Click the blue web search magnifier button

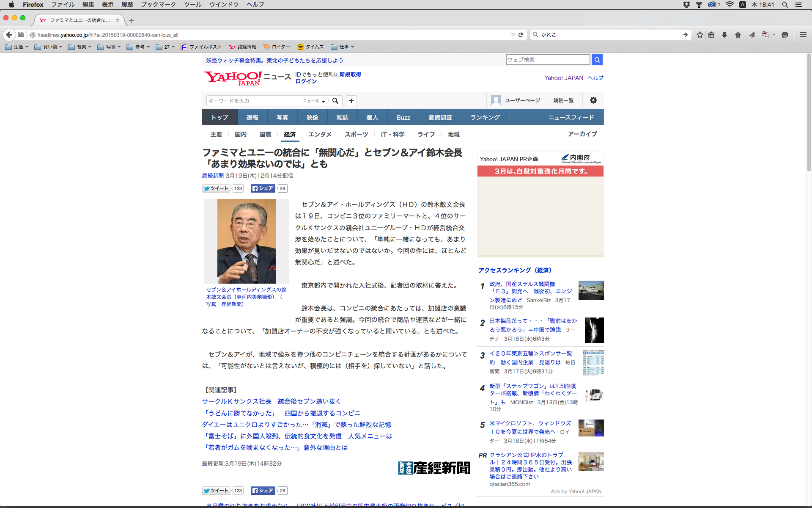pyautogui.click(x=597, y=60)
